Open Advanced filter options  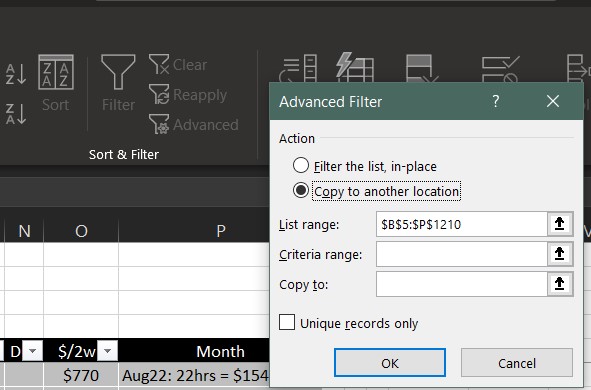[x=194, y=124]
